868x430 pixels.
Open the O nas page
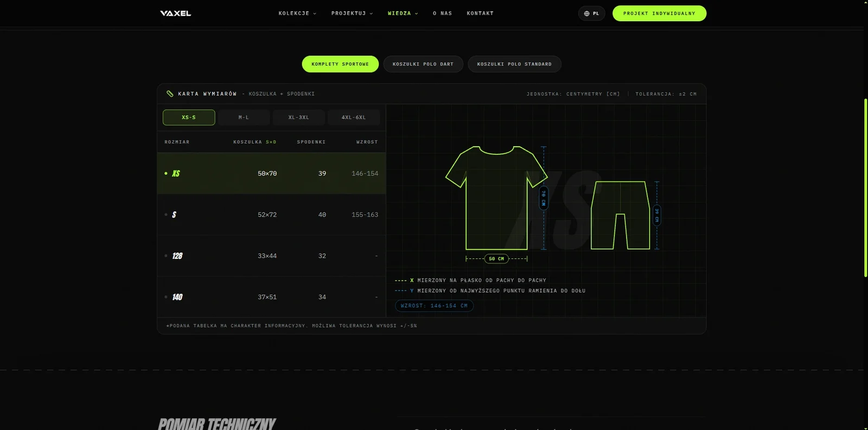pyautogui.click(x=442, y=13)
